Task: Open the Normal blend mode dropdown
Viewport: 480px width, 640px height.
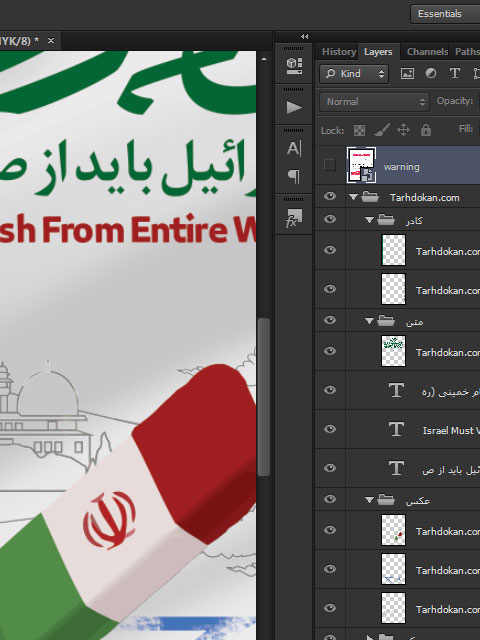Action: [374, 102]
